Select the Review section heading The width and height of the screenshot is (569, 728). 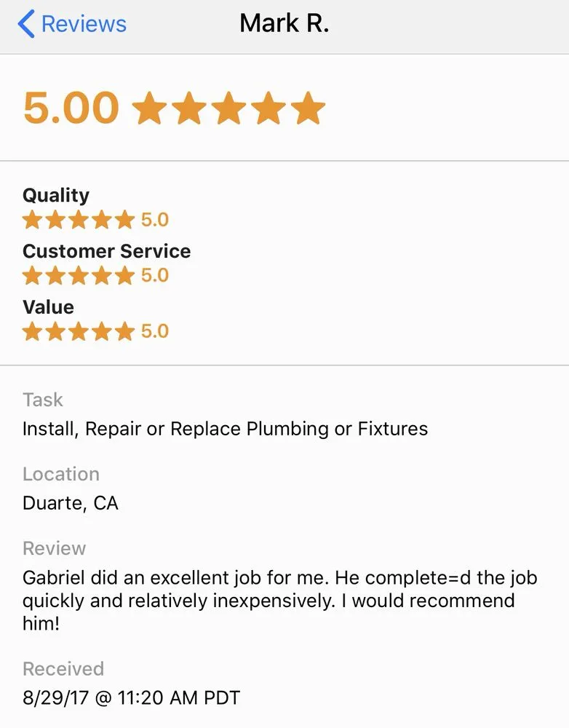tap(55, 547)
